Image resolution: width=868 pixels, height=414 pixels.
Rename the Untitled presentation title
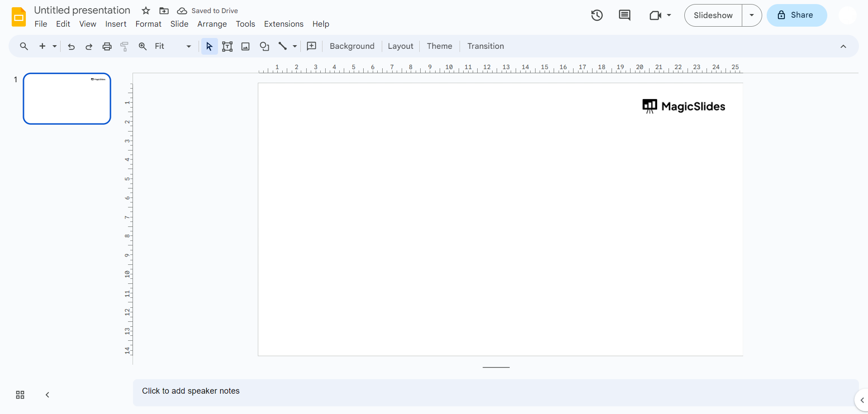[x=82, y=10]
